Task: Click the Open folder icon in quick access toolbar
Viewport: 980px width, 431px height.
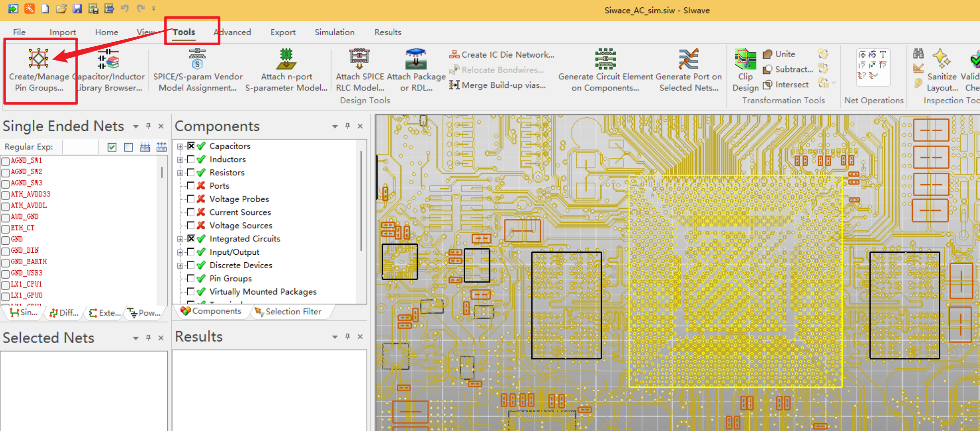Action: point(61,8)
